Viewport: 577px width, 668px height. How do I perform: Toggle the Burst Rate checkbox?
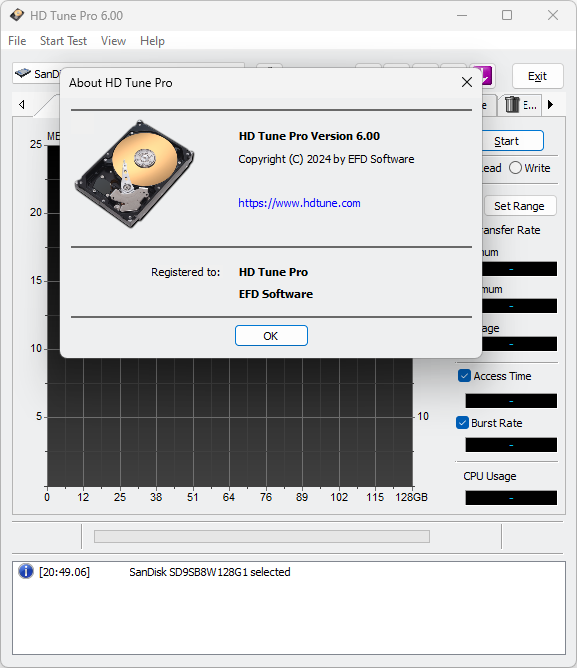click(462, 423)
